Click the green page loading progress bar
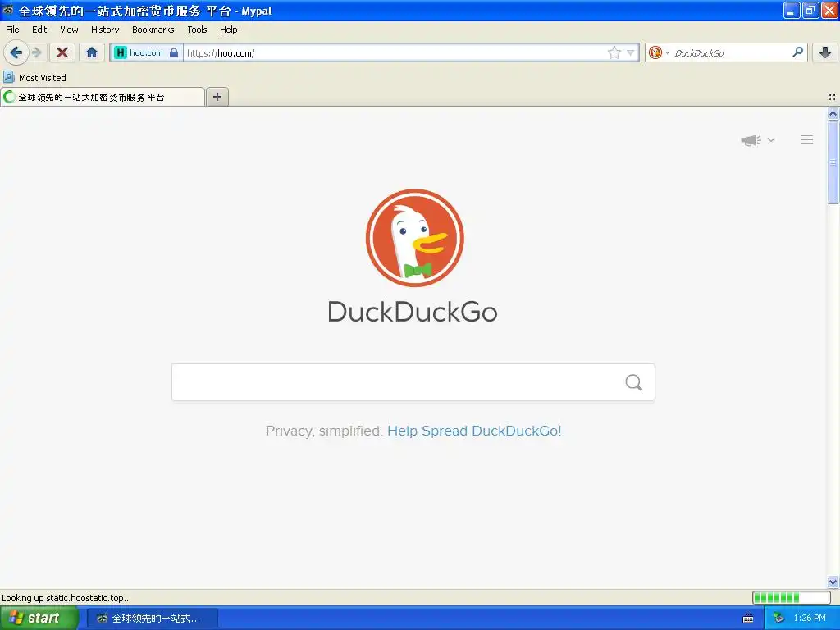The image size is (840, 630). [x=792, y=597]
